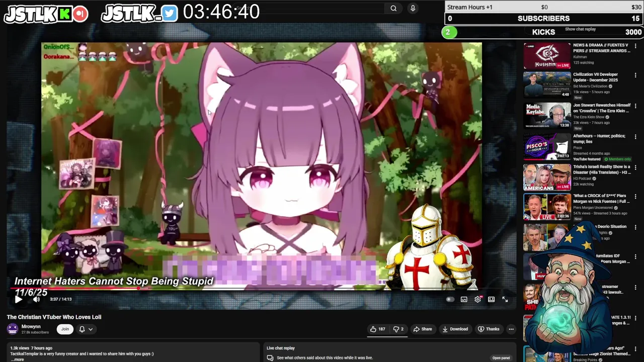Open options for NEWS & DRAMA video
The width and height of the screenshot is (644, 362).
635,46
